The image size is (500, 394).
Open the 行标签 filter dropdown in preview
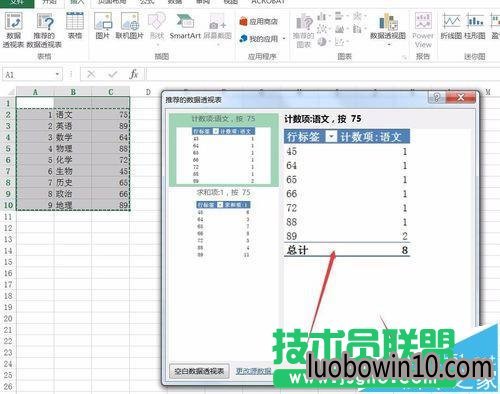[x=331, y=137]
